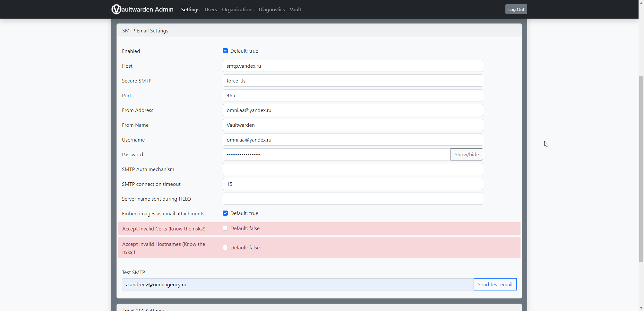Click Server name sent during HELO field
The image size is (644, 311).
353,199
